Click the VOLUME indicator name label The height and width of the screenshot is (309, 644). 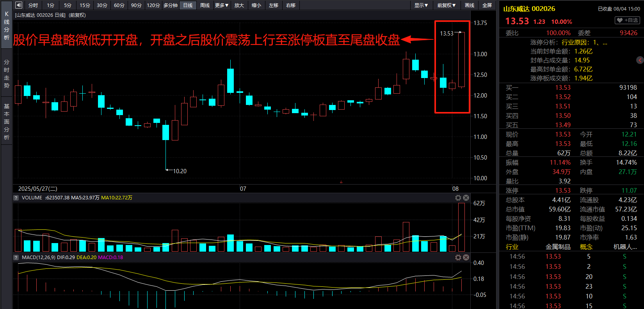pyautogui.click(x=32, y=198)
